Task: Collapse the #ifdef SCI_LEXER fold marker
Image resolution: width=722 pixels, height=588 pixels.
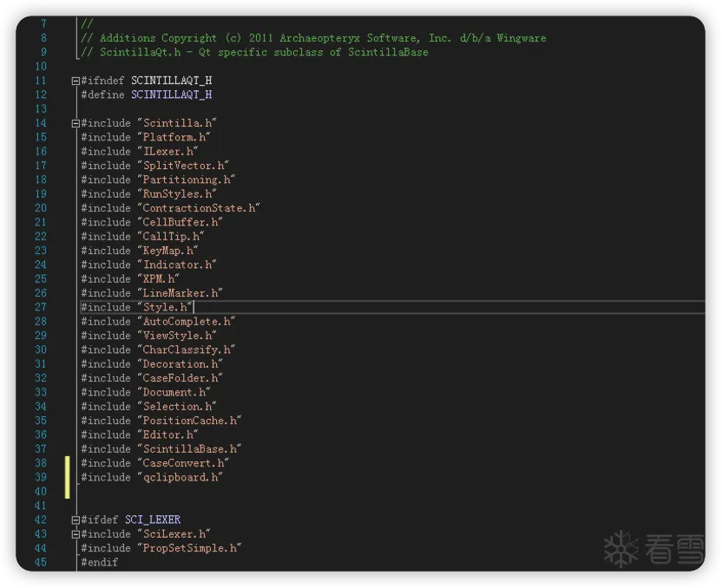Action: (75, 519)
